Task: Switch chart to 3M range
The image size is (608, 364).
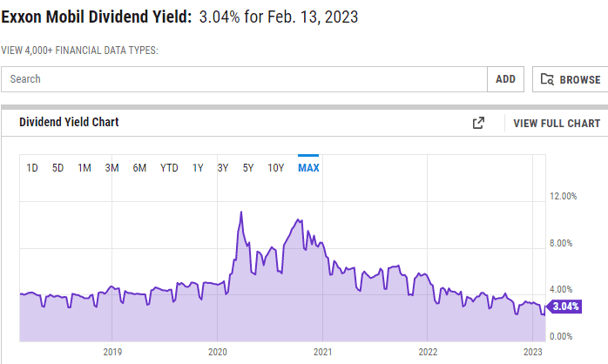Action: click(x=111, y=168)
